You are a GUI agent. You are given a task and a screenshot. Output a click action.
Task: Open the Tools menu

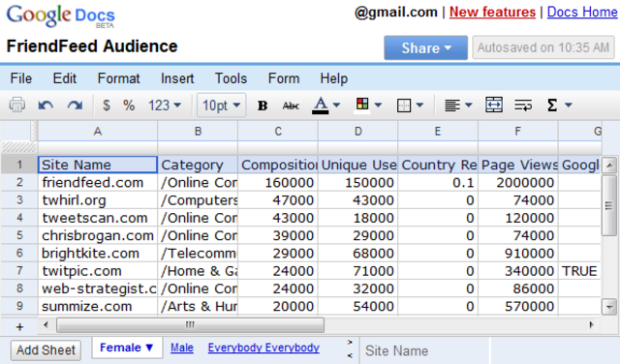pyautogui.click(x=231, y=78)
